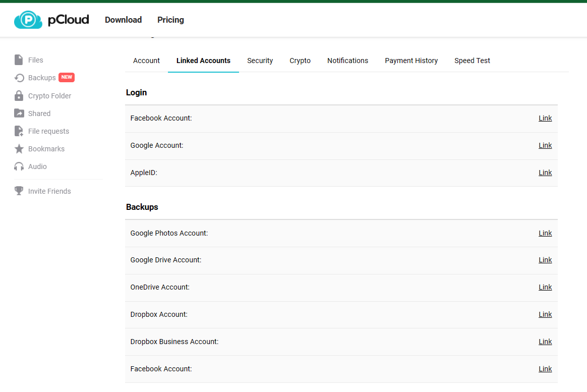Click the Invite Friends trophy icon
Screen dimensions: 587x392
19,191
